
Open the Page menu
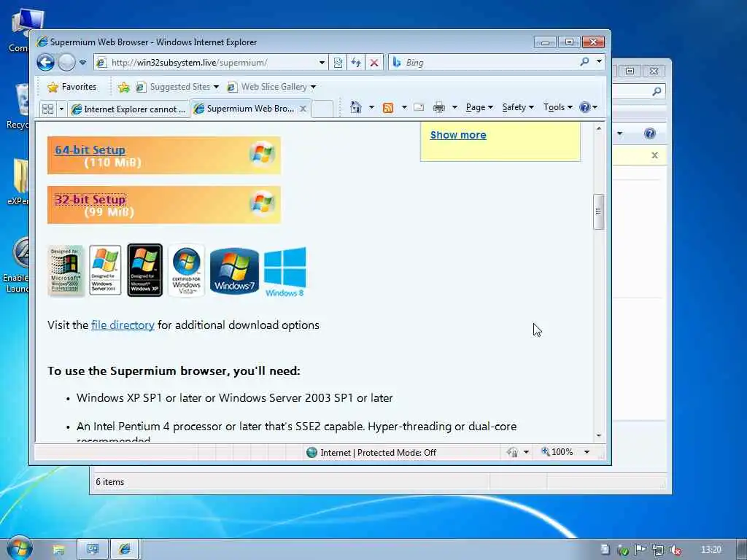[x=479, y=107]
